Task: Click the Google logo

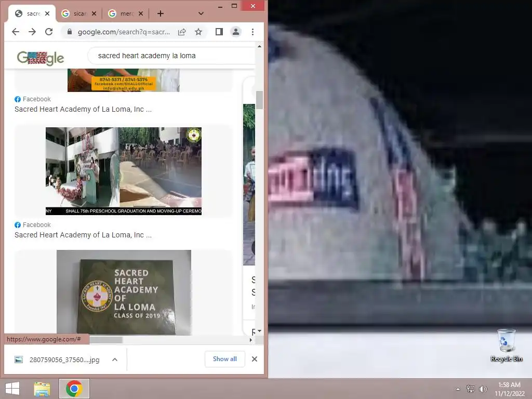Action: [x=41, y=58]
